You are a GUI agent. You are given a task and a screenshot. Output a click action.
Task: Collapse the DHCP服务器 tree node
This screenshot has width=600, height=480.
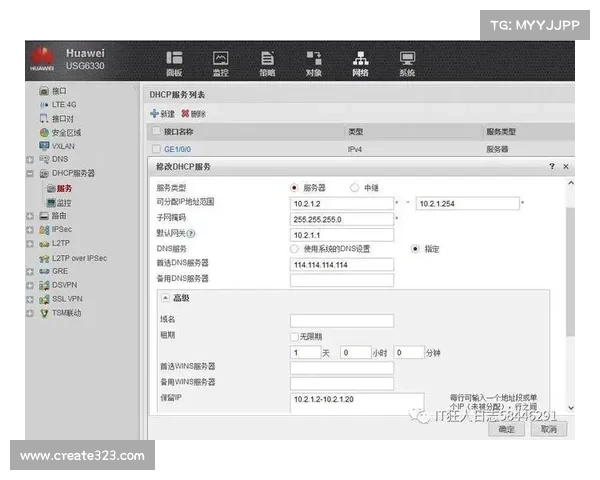[x=30, y=174]
